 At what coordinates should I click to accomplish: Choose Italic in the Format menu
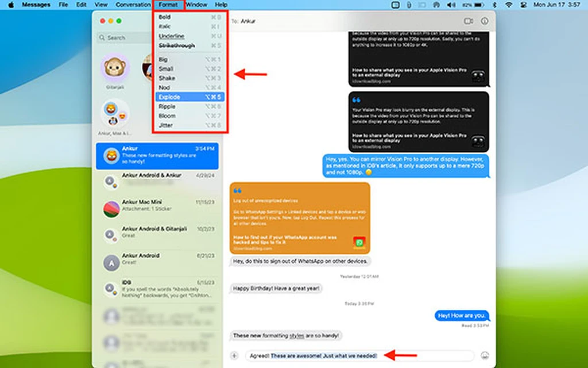189,26
